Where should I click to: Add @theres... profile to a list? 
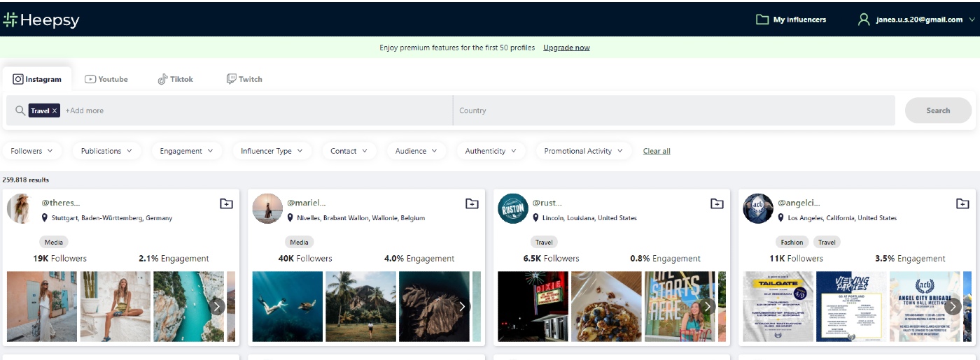point(226,203)
